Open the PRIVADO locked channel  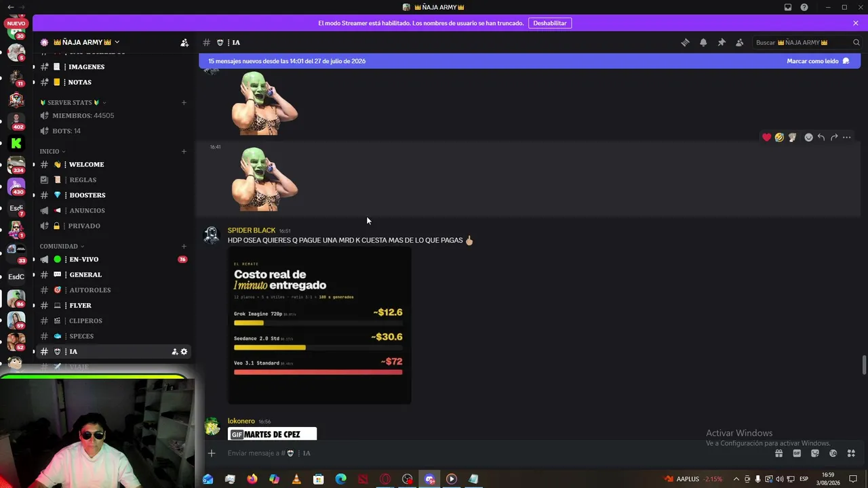[113, 226]
